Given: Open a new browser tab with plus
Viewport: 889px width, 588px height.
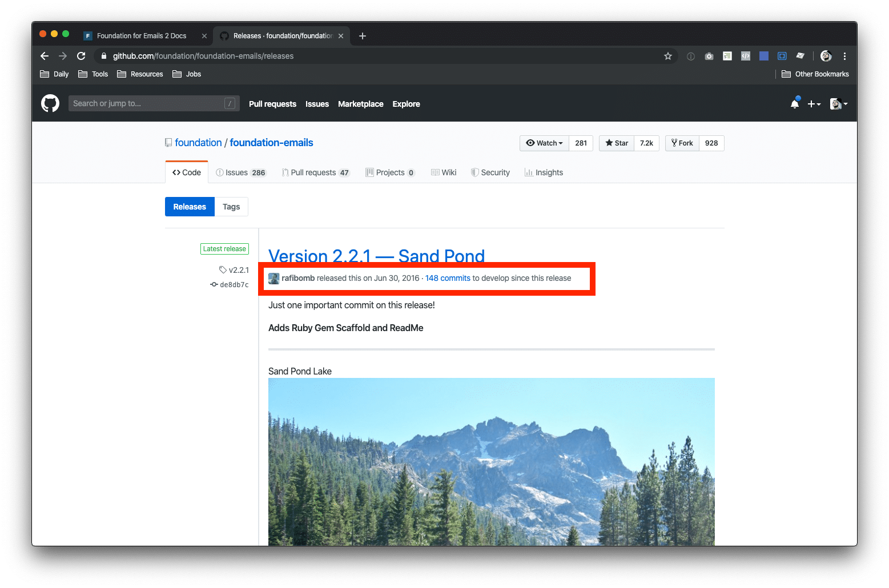Looking at the screenshot, I should (x=363, y=36).
